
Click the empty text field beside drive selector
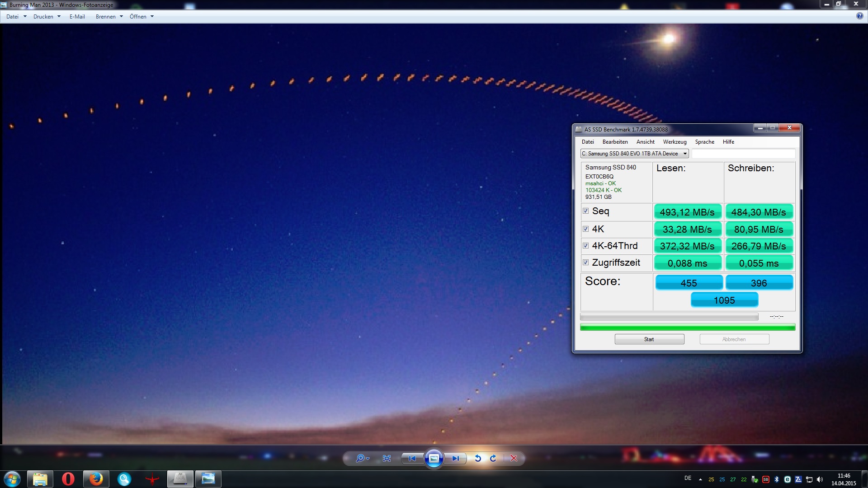pyautogui.click(x=743, y=154)
